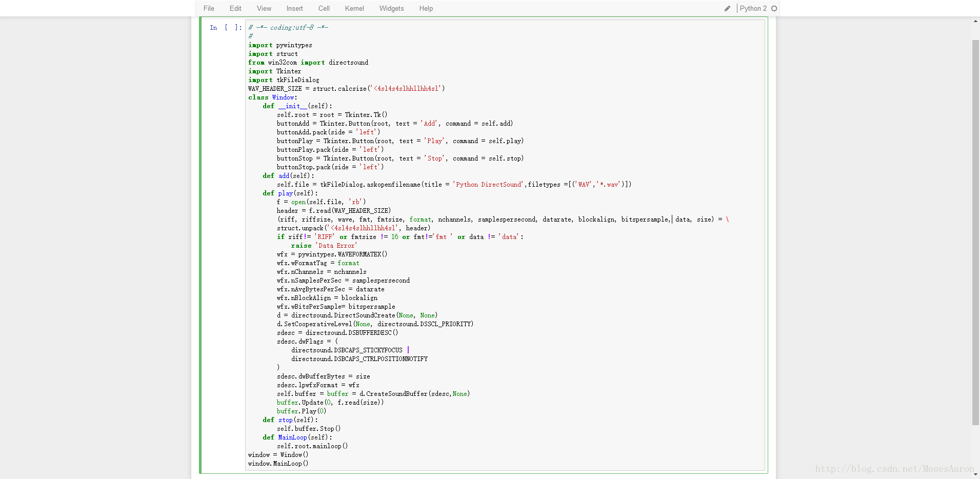Click the Python 2 kernel name
The width and height of the screenshot is (980, 479).
click(753, 8)
